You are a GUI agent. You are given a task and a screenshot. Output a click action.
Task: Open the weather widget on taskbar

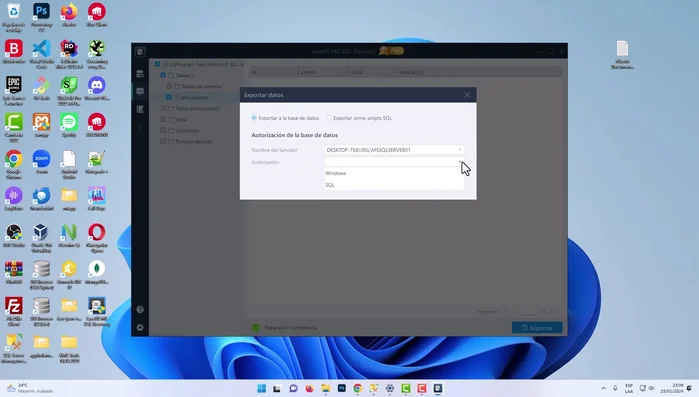(x=29, y=388)
